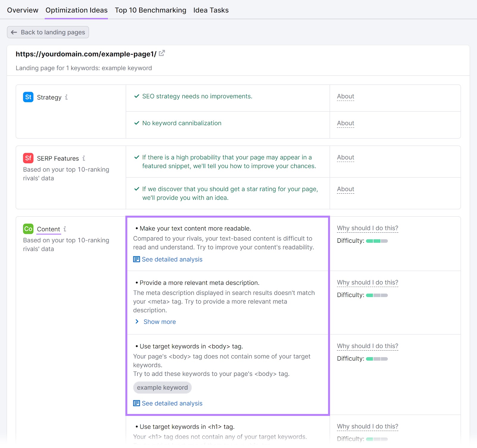This screenshot has width=477, height=448.
Task: Open Why should I do this for readability
Action: [x=368, y=228]
